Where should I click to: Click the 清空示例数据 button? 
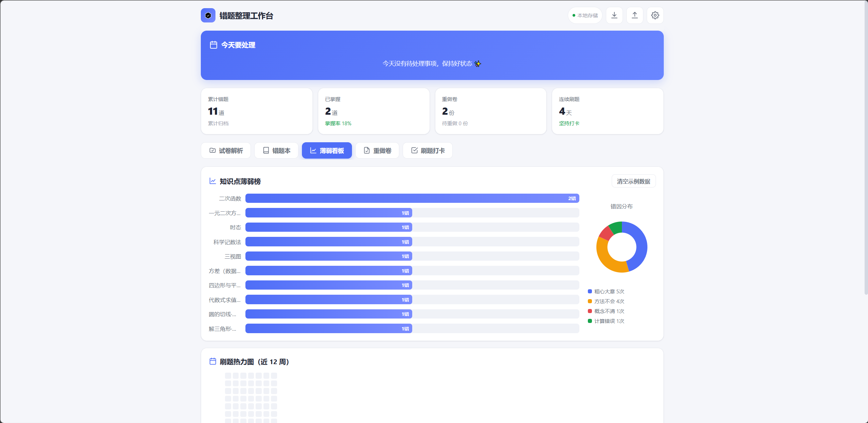[634, 181]
